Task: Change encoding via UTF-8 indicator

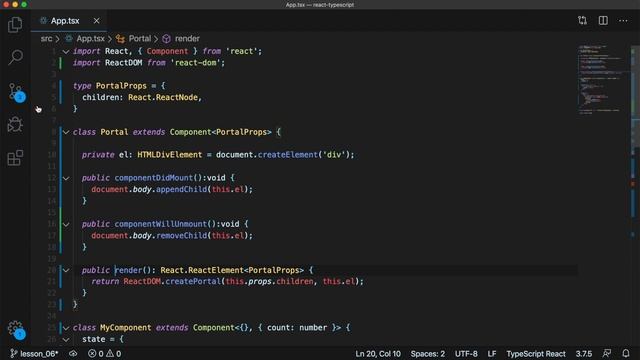Action: tap(466, 353)
